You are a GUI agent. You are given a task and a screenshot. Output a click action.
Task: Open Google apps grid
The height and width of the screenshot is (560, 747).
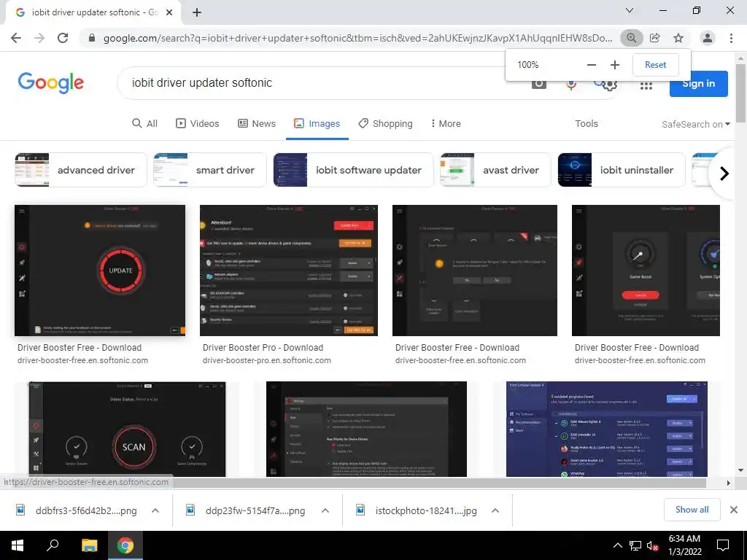[x=646, y=86]
